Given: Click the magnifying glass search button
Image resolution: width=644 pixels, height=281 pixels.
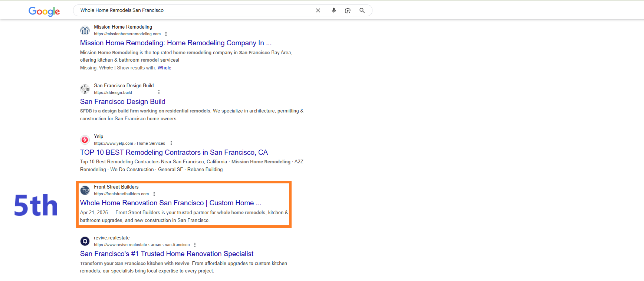Looking at the screenshot, I should point(362,10).
